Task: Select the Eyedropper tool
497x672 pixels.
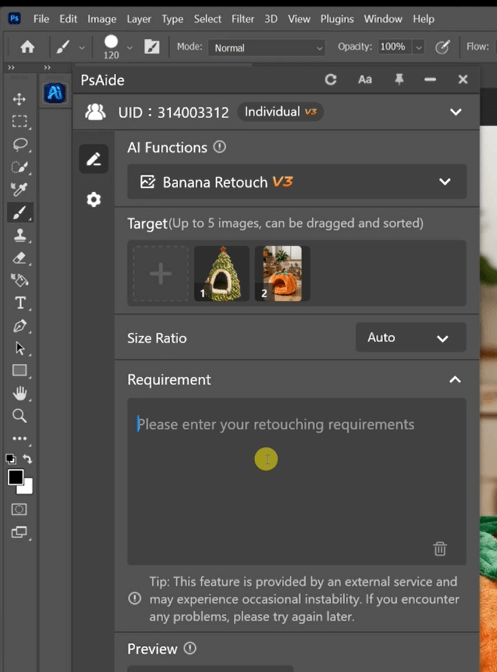Action: coord(19,189)
